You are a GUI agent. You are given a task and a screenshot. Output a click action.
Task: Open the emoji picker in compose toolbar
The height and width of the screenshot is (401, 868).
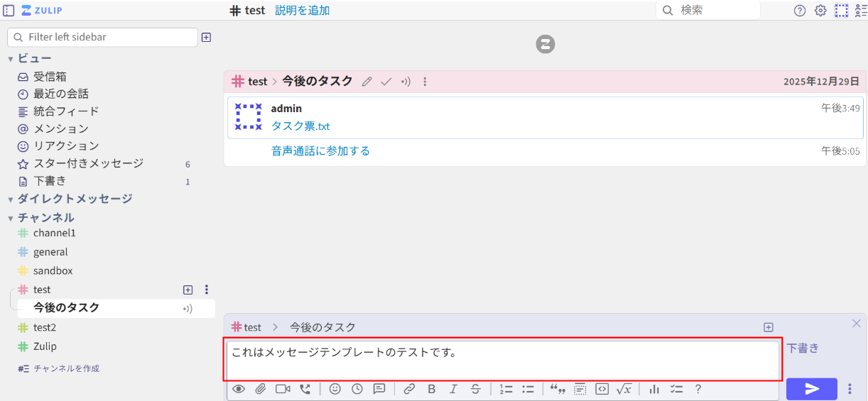click(335, 389)
